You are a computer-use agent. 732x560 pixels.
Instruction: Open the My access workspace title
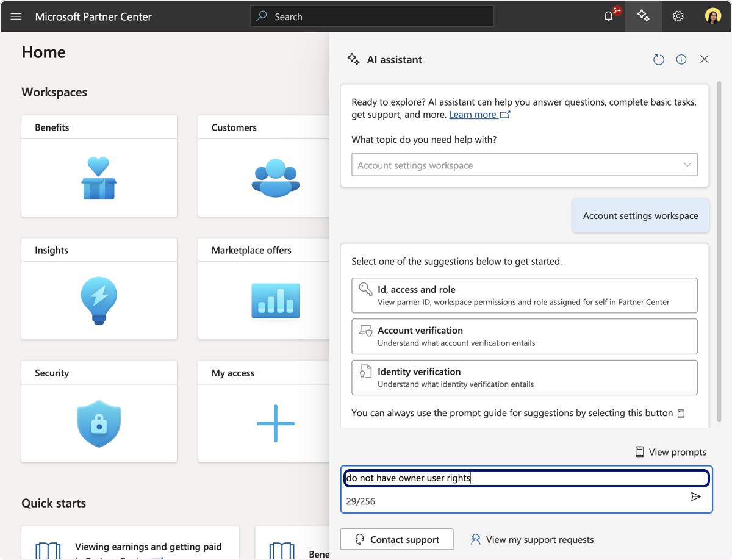pyautogui.click(x=233, y=373)
